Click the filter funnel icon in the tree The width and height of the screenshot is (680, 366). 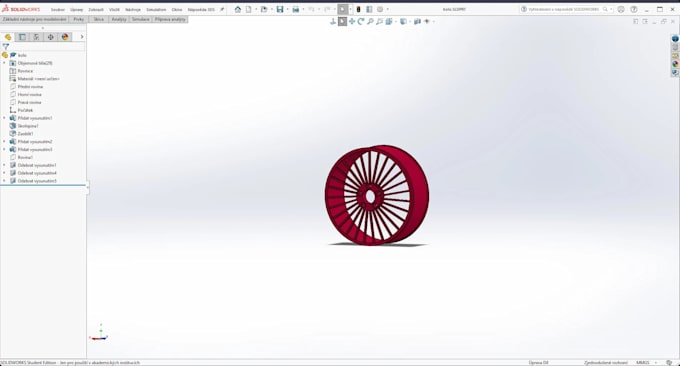6,46
